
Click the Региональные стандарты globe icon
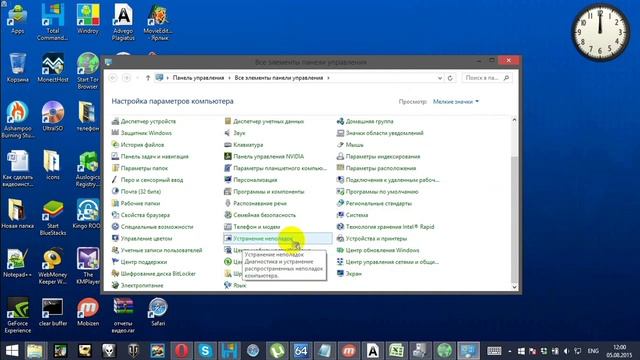(x=340, y=203)
